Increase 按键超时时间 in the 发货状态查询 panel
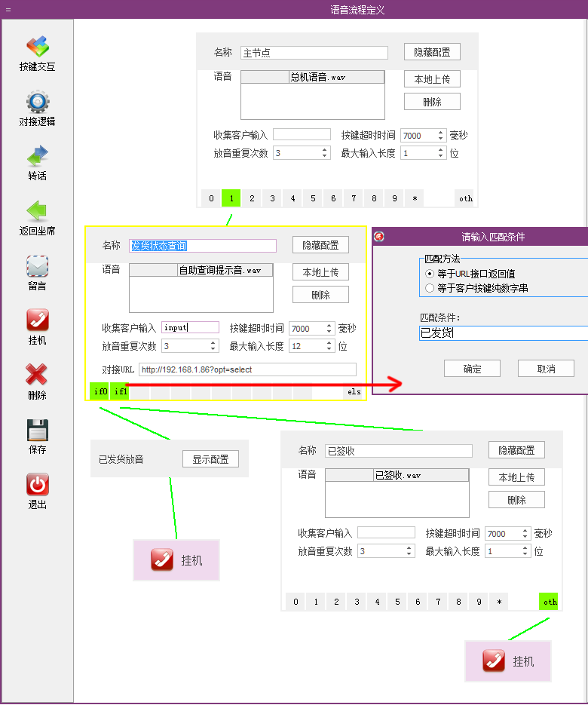 (329, 325)
